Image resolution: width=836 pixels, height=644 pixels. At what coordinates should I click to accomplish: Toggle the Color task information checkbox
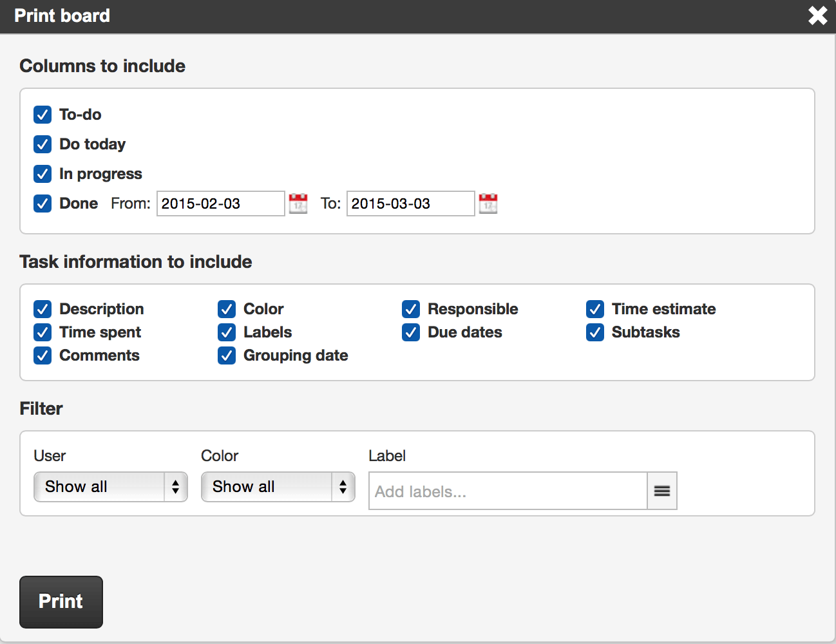point(227,309)
